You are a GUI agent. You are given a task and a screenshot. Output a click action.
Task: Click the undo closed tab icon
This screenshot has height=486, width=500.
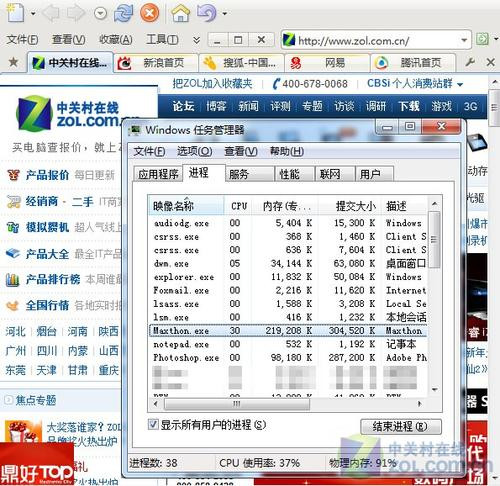click(x=206, y=13)
